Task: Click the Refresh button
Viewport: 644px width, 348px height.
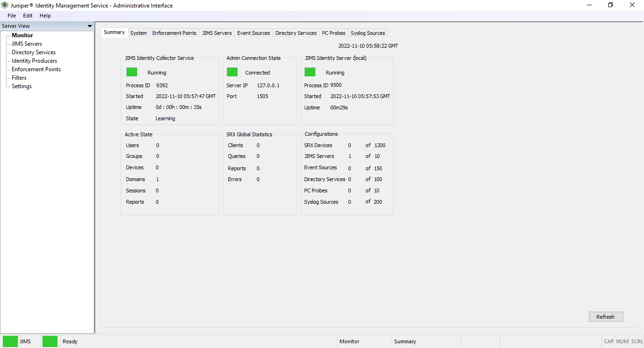Action: [x=606, y=317]
